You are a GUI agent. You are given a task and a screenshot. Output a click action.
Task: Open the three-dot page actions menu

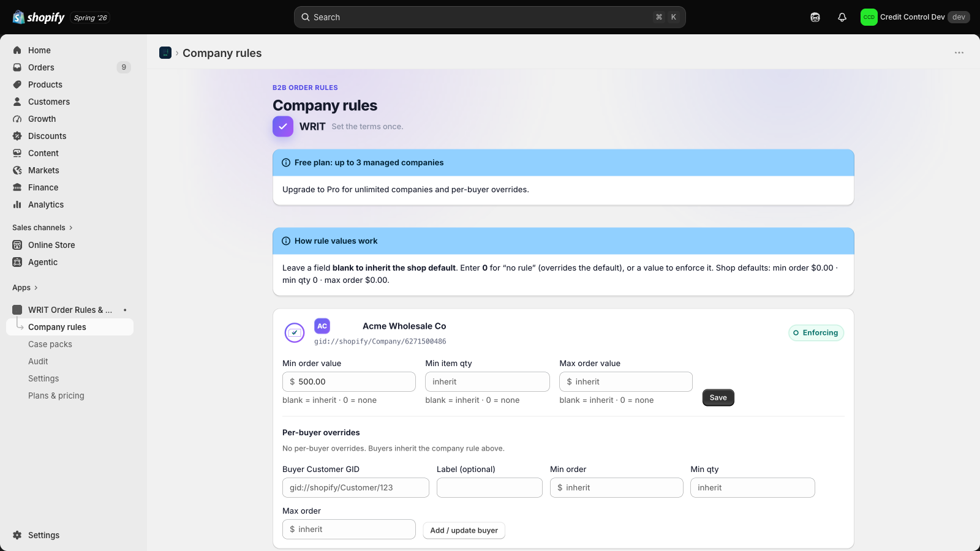[x=959, y=53]
